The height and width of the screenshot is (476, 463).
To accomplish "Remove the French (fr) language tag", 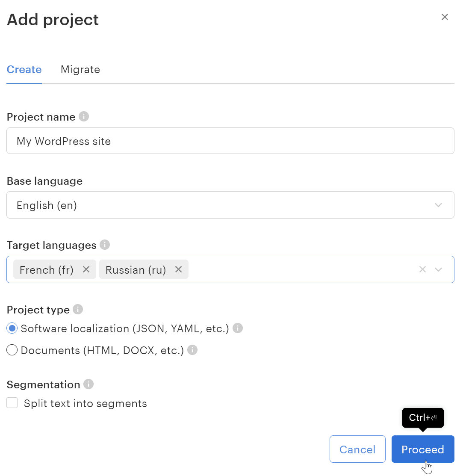I will click(86, 269).
